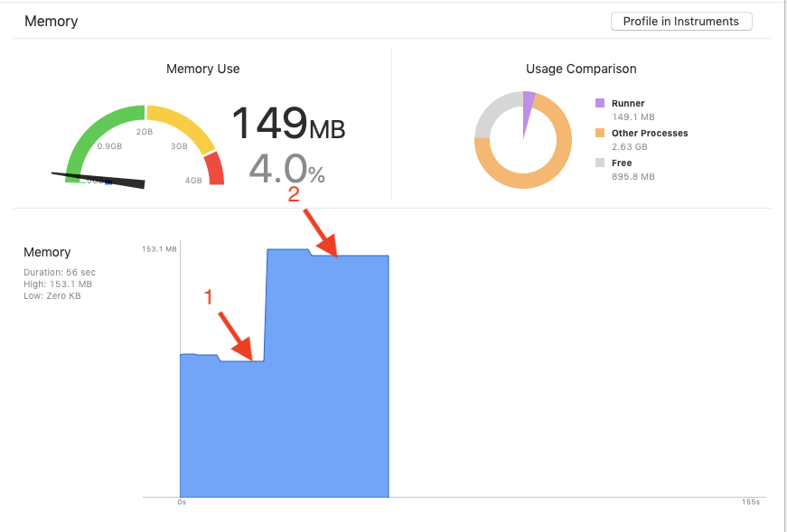Click the 'Memory Use' heading
The height and width of the screenshot is (532, 787).
click(x=202, y=69)
